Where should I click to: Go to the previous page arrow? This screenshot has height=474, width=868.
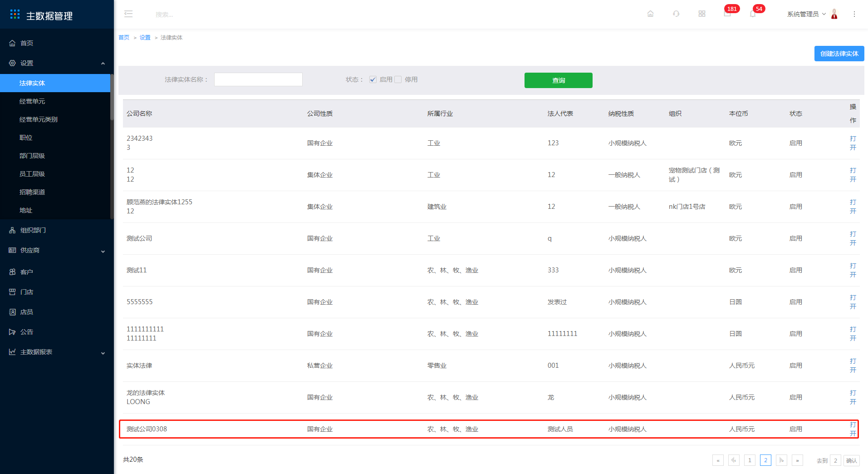(734, 460)
